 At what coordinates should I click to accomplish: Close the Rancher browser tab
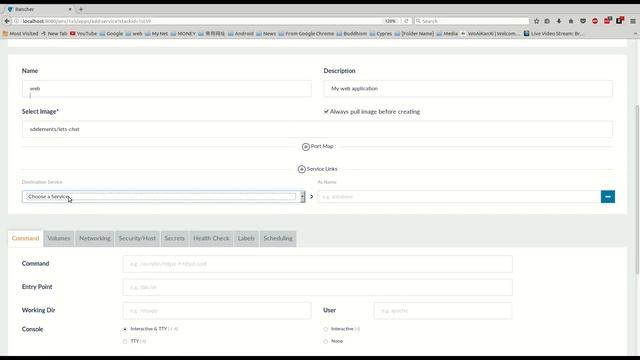coord(70,9)
